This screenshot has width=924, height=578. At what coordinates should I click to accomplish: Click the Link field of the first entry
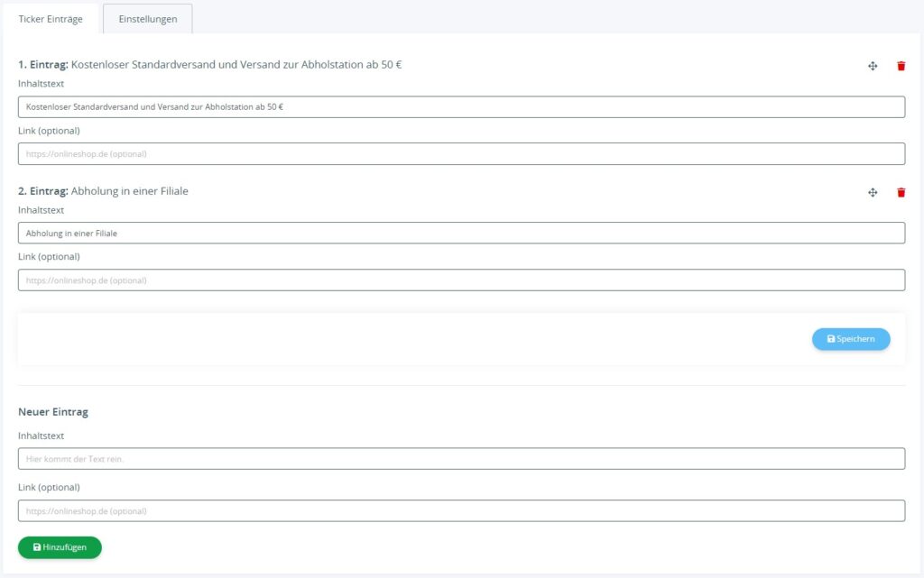coord(462,153)
